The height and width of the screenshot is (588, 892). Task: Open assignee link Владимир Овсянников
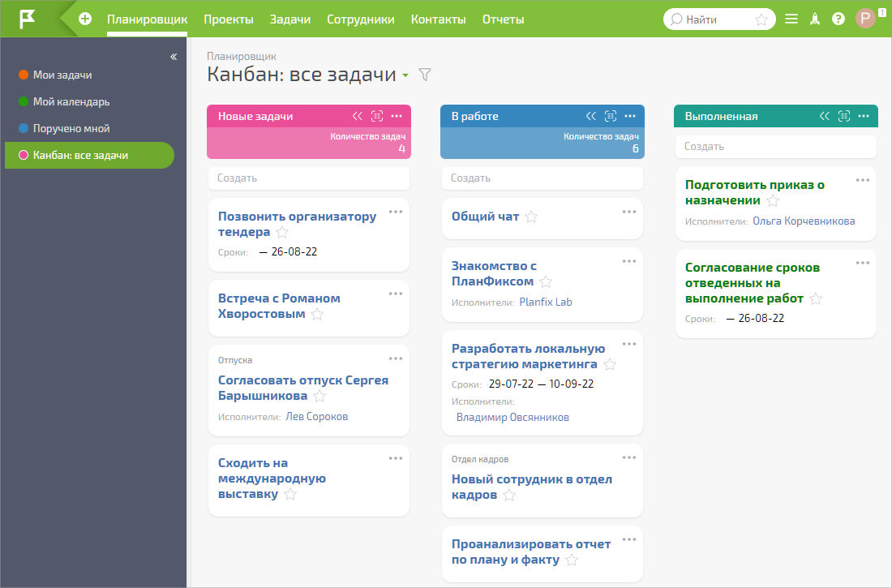(512, 417)
